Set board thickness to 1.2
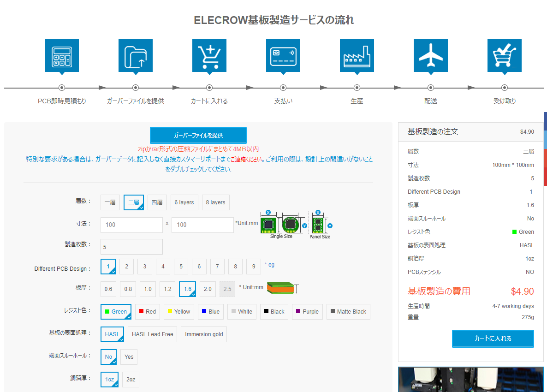The height and width of the screenshot is (392, 547). click(x=168, y=289)
